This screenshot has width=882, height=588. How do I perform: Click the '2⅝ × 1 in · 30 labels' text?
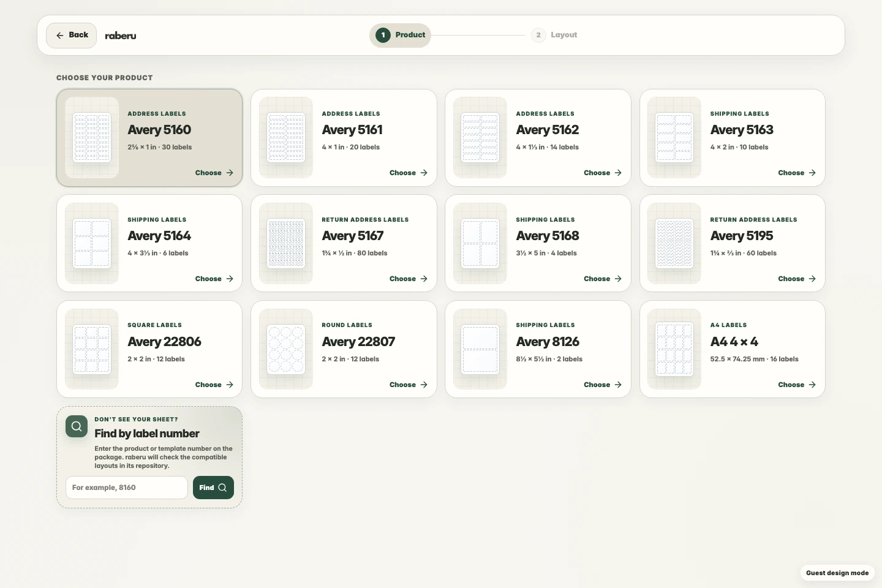(x=160, y=147)
